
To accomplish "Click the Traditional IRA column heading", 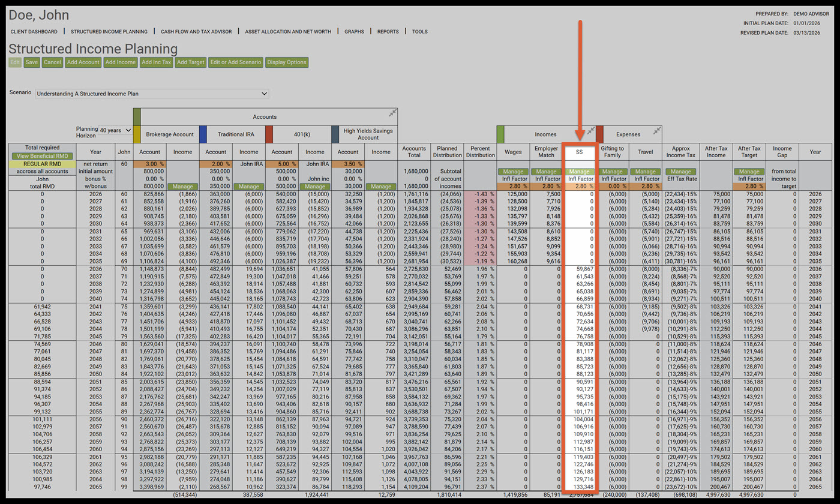I will pos(236,134).
